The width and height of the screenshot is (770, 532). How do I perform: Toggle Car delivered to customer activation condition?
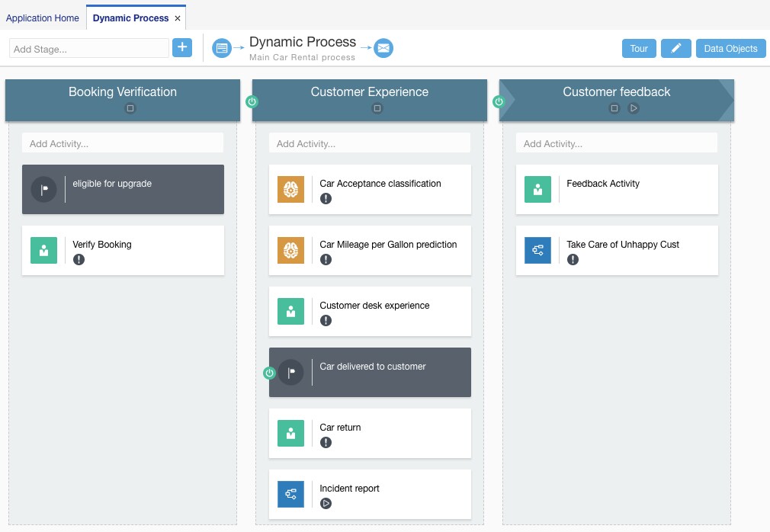click(x=269, y=373)
